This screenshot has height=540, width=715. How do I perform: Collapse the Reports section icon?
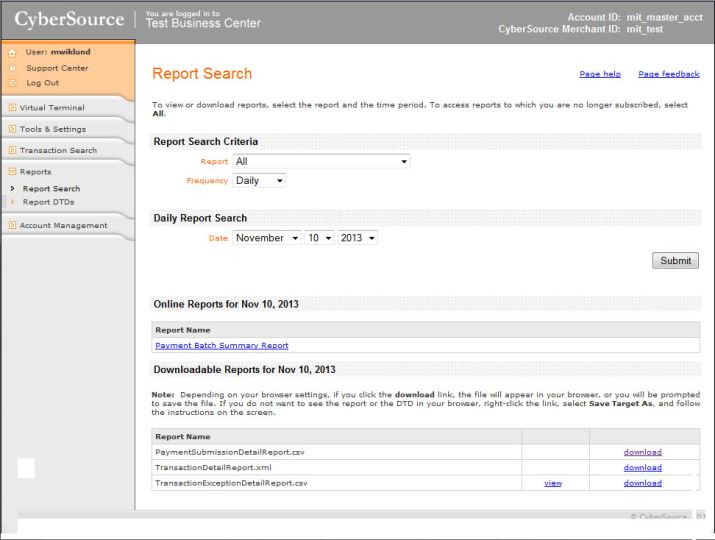click(12, 172)
